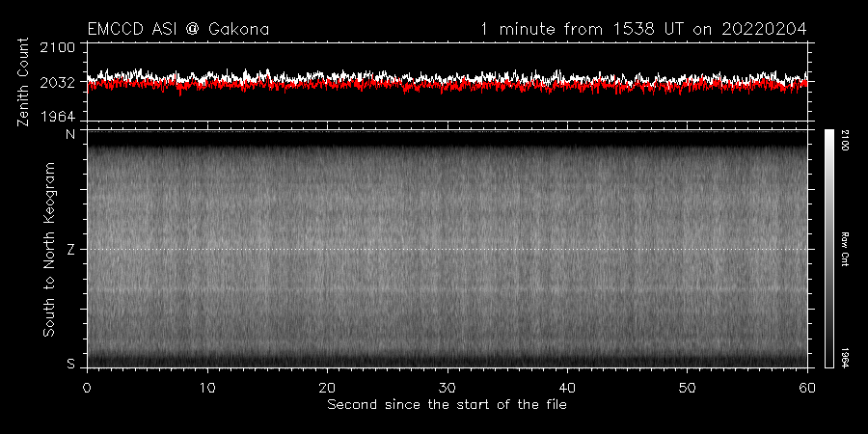Image resolution: width=868 pixels, height=434 pixels.
Task: Click the 'Raw Cnt' colorbar label
Action: coord(845,249)
